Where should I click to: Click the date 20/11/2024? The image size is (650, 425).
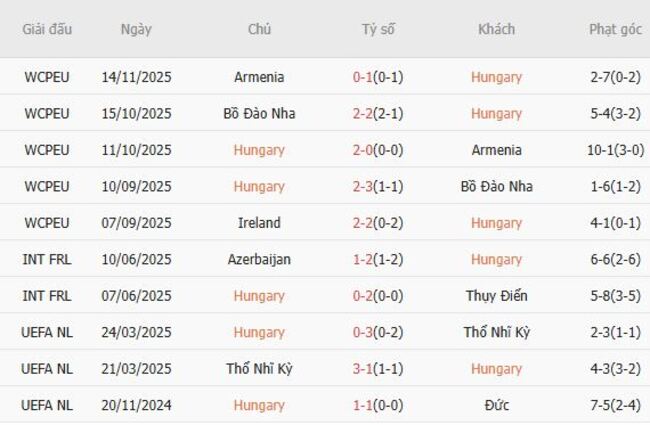(x=136, y=405)
